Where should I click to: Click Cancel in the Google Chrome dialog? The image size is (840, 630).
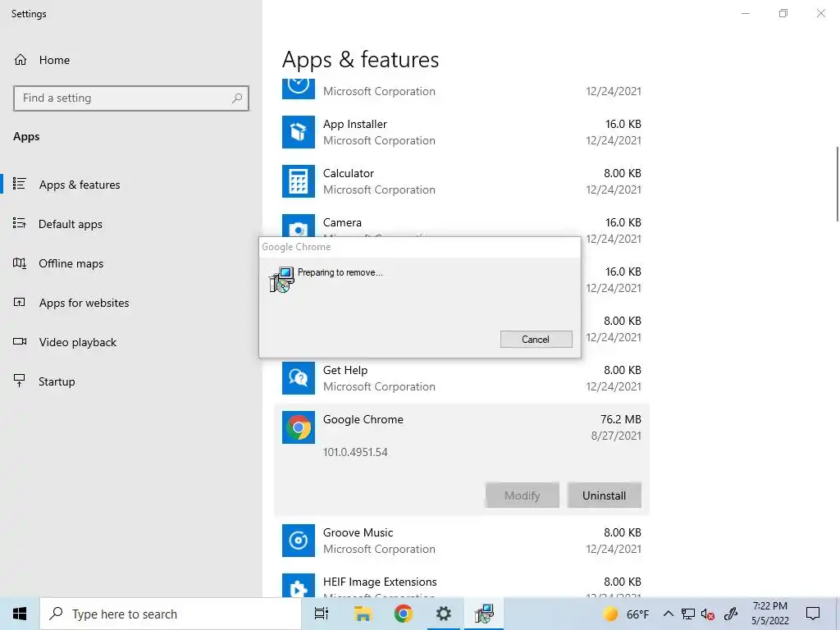coord(536,339)
